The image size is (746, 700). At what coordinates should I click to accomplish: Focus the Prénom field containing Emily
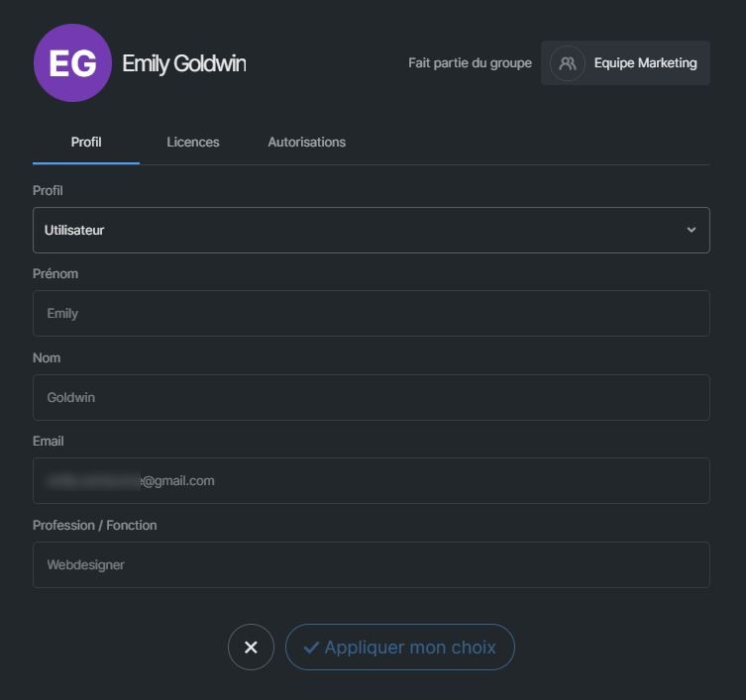click(372, 313)
